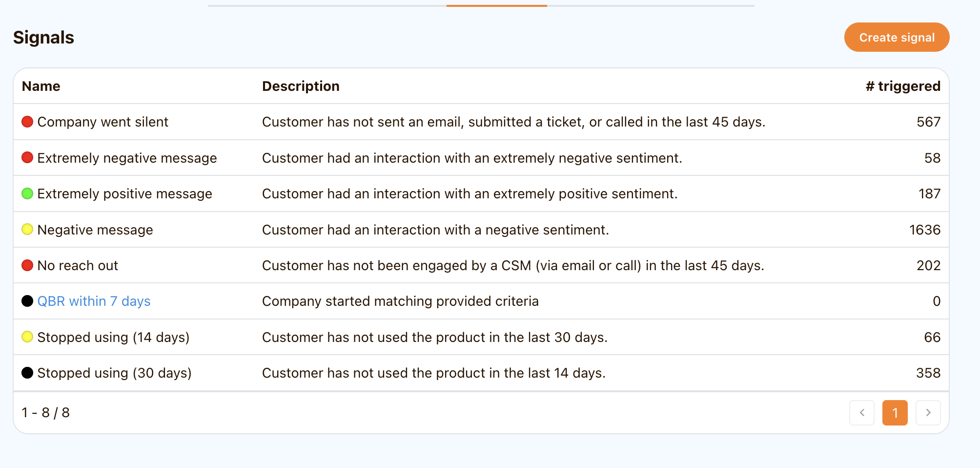Screen dimensions: 980x468
Task: Click the Description column header
Action: click(x=301, y=86)
